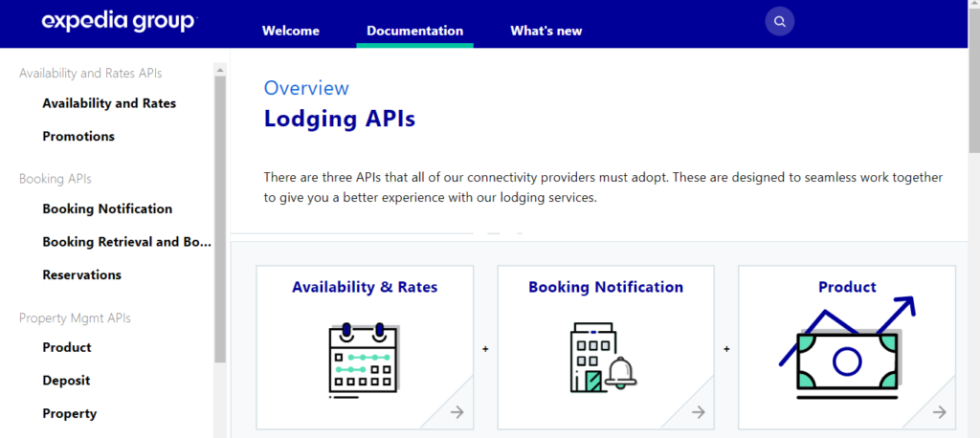Image resolution: width=980 pixels, height=438 pixels.
Task: Go to the What's new tab
Action: coord(546,31)
